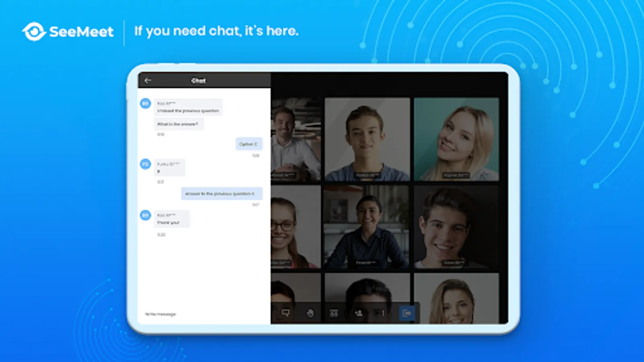Switch layout with the grid view icon
644x362 pixels.
click(334, 313)
